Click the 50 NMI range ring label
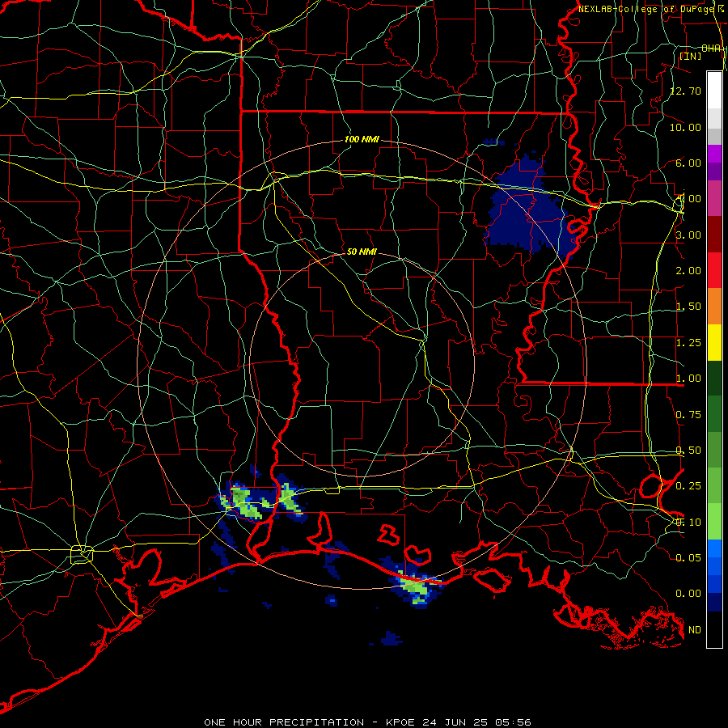The height and width of the screenshot is (728, 728). [x=362, y=252]
